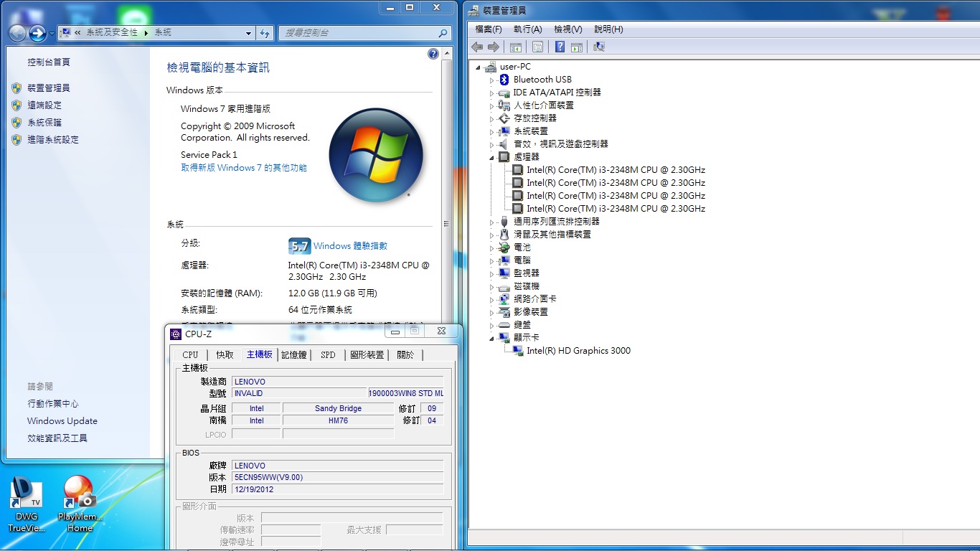Image resolution: width=980 pixels, height=551 pixels.
Task: Open PlayMemories Home desktop shortcut icon
Action: [80, 491]
